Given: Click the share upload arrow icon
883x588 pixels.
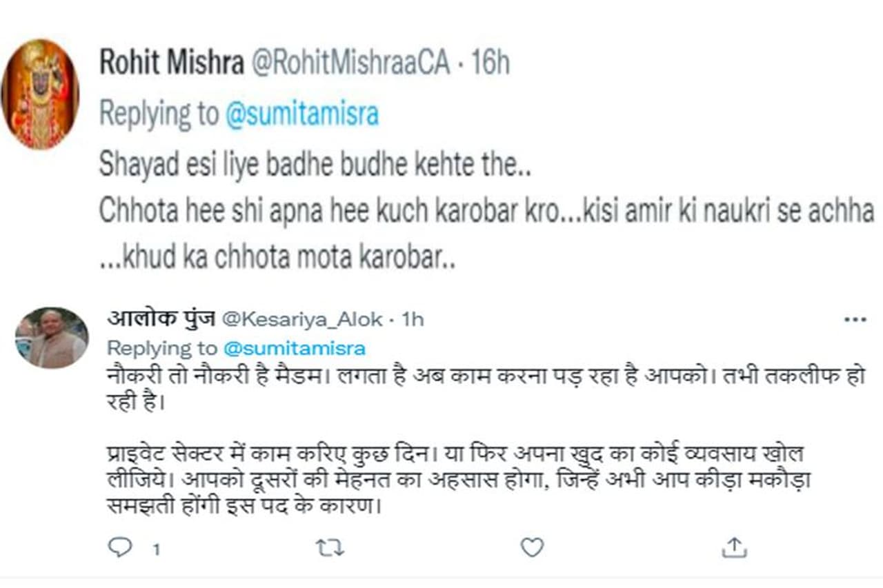Looking at the screenshot, I should pyautogui.click(x=735, y=547).
